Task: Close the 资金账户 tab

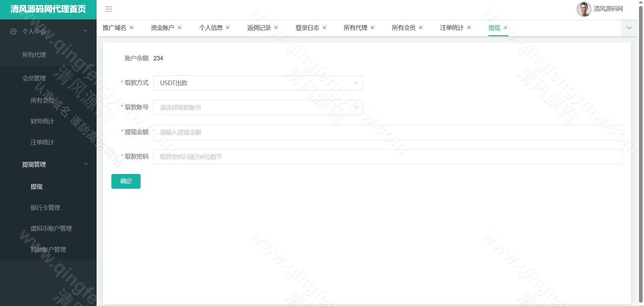Action: (179, 27)
